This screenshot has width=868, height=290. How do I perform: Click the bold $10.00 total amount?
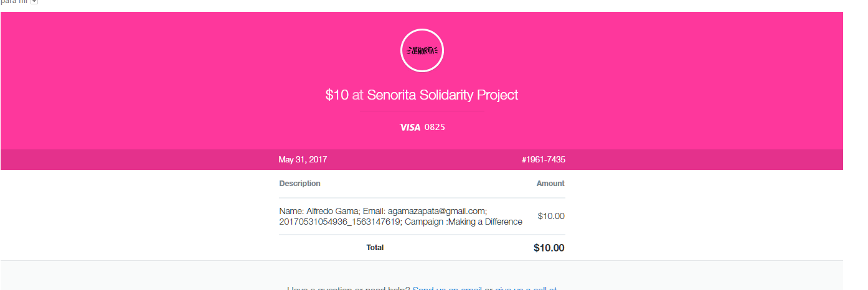click(549, 248)
